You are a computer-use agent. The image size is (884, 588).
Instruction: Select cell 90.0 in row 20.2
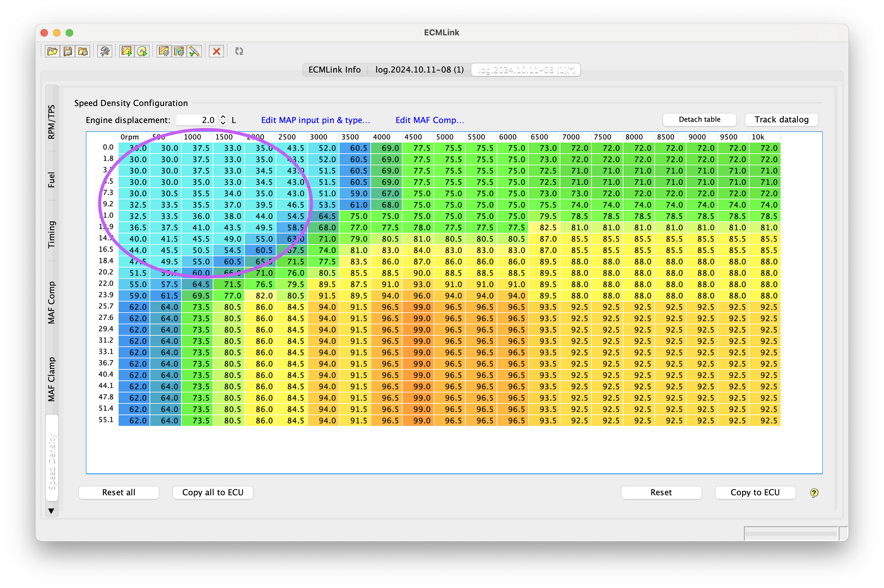tap(418, 273)
